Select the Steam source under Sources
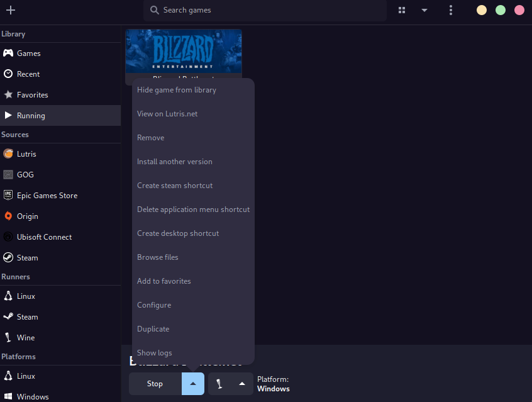Screen dimensions: 532x402 (28, 257)
